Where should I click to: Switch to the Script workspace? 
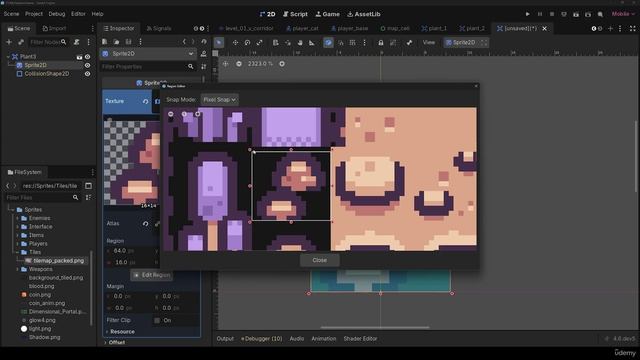[295, 14]
